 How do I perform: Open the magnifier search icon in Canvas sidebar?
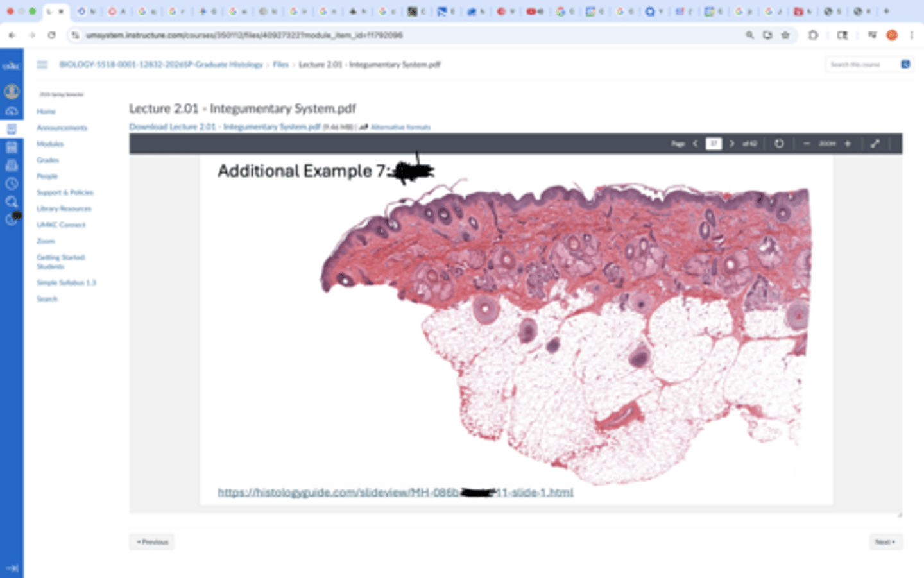(x=12, y=202)
